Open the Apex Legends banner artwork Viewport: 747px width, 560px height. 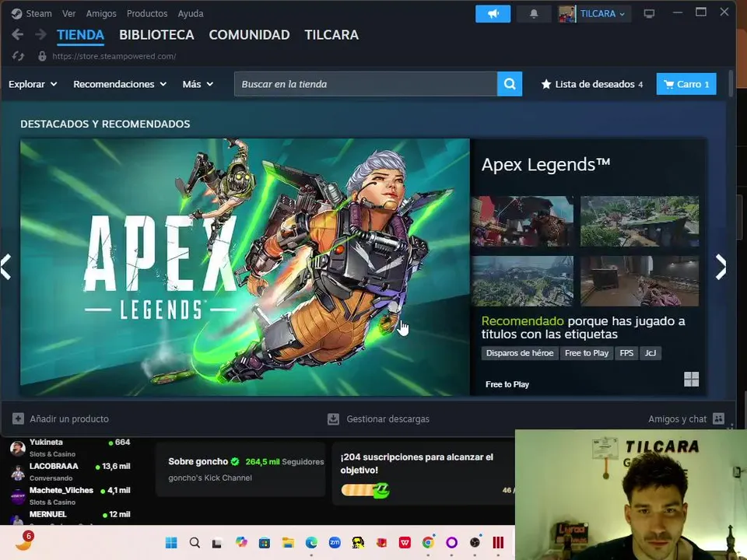coord(245,267)
